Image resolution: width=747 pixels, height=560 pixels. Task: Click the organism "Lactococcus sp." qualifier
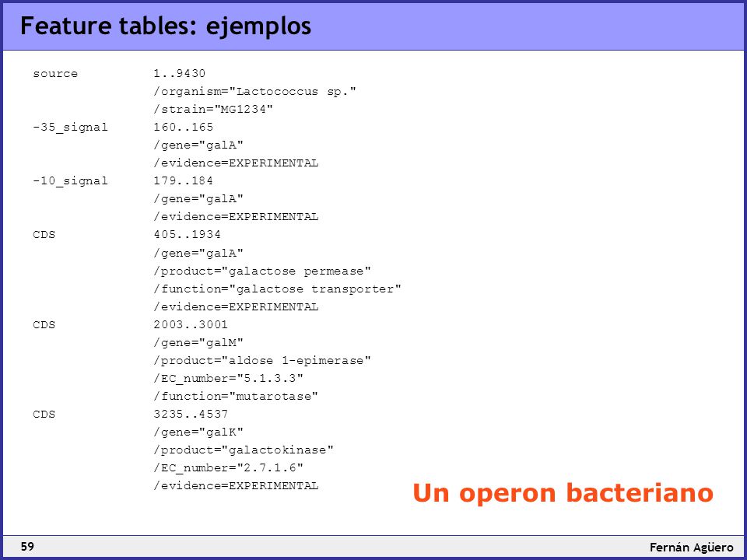pos(255,92)
